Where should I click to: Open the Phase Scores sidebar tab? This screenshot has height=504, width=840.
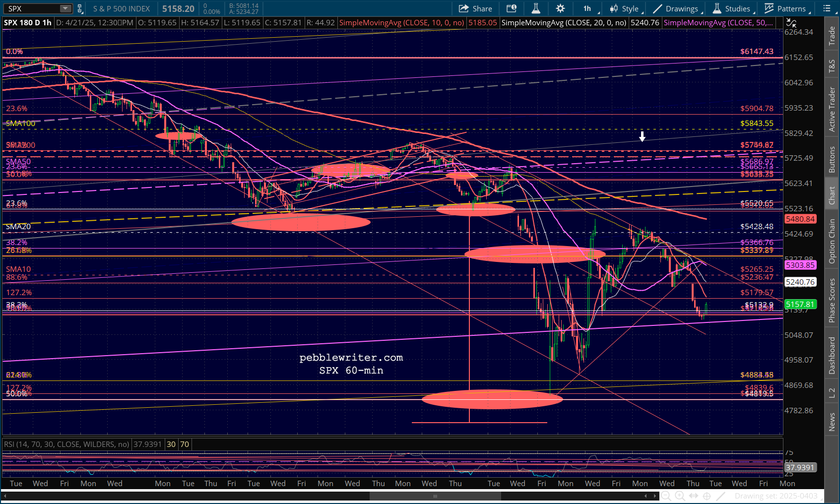point(832,301)
